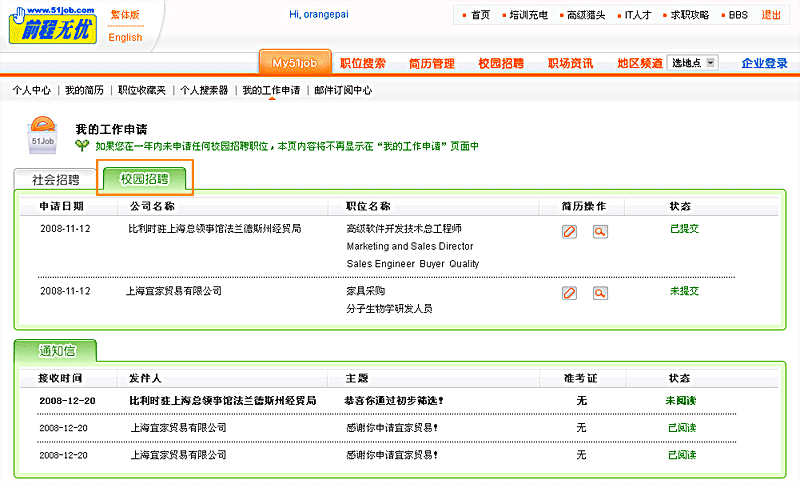Click the 已提交 status
Image resolution: width=800 pixels, height=484 pixels.
tap(685, 229)
